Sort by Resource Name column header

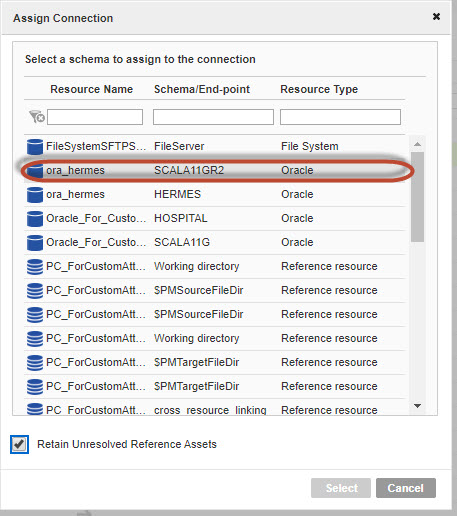pyautogui.click(x=91, y=89)
